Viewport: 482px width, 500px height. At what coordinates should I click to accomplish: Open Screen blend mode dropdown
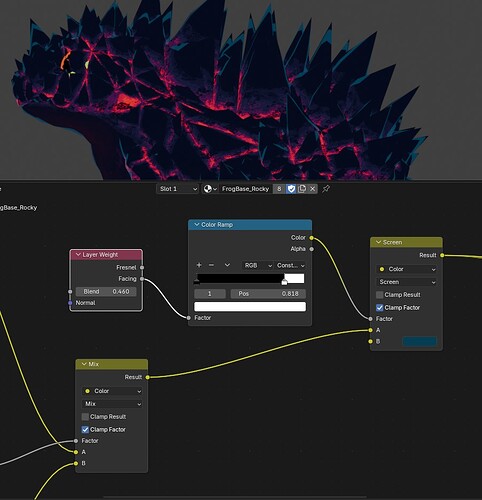(x=406, y=282)
